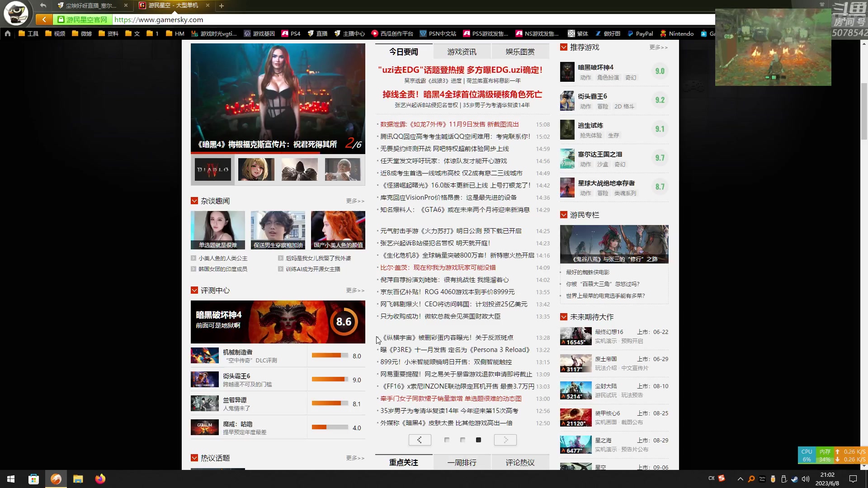Click the address bar URL field
Screen dimensions: 868x488
[414, 19]
